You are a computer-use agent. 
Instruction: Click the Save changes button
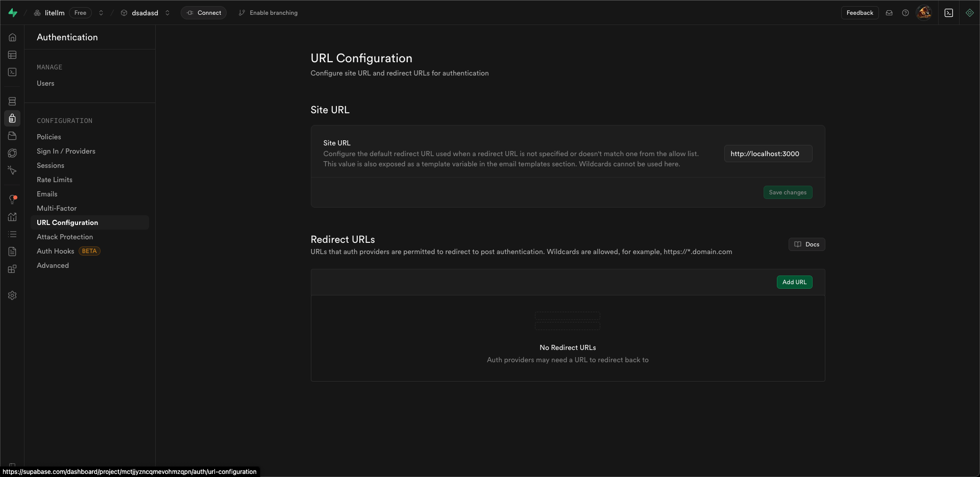[788, 192]
